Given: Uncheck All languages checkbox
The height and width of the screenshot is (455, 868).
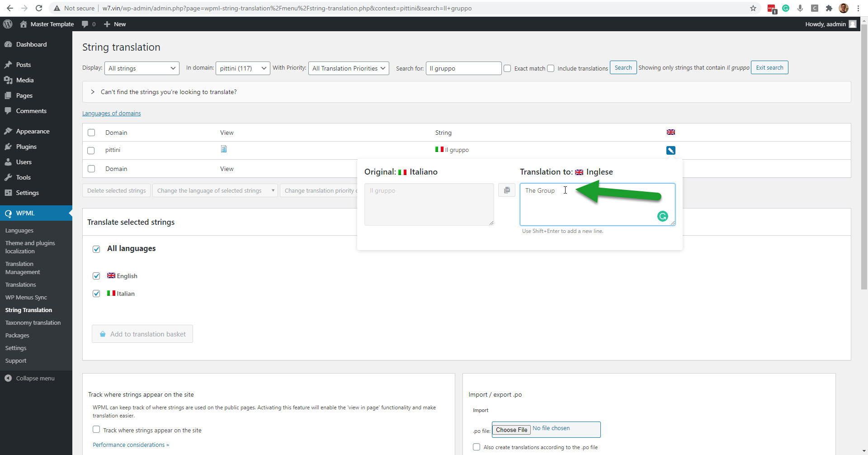Looking at the screenshot, I should 96,249.
